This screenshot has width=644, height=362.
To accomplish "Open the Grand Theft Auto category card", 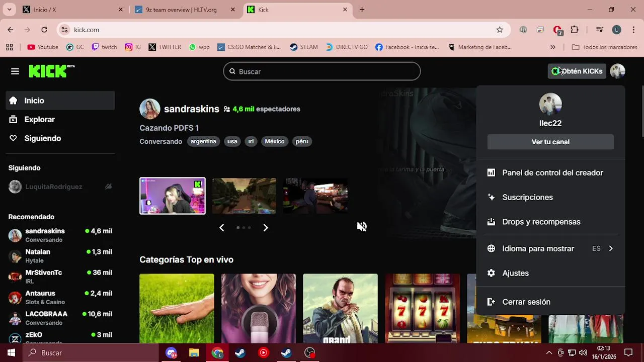I will (340, 308).
